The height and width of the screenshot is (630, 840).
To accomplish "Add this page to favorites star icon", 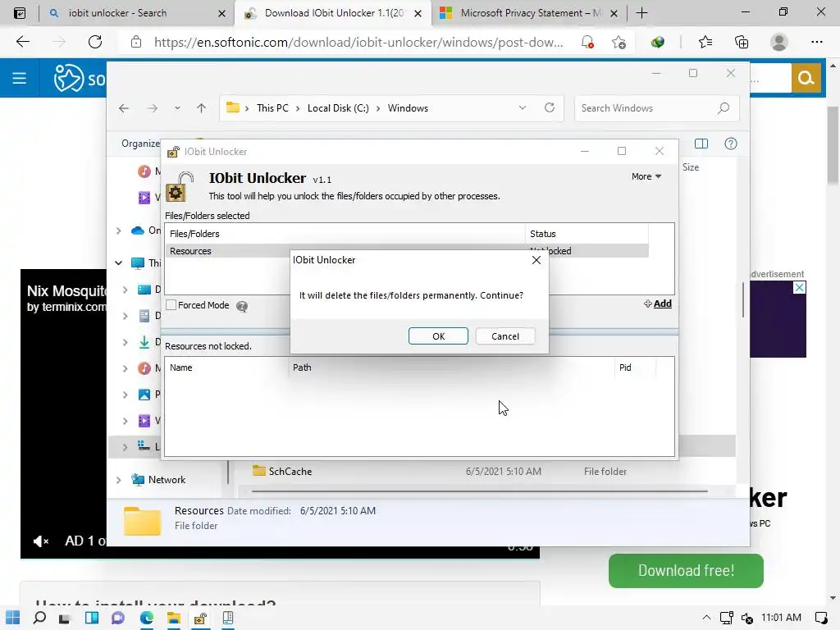I will 619,43.
